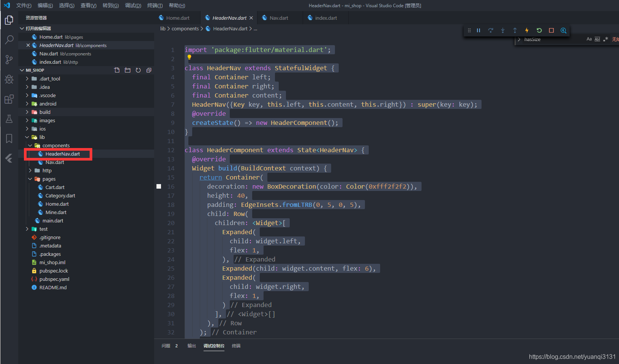Open the 终端 terminal panel tab
Image resolution: width=619 pixels, height=364 pixels.
236,346
